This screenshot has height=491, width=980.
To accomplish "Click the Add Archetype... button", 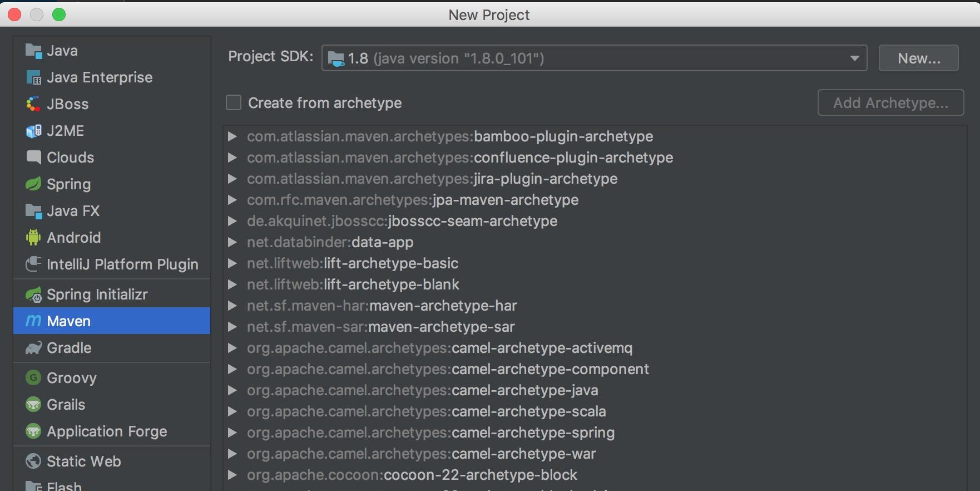I will point(890,102).
